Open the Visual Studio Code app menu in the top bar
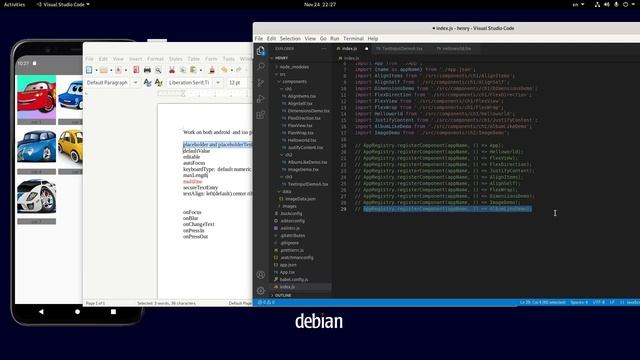Image resolution: width=640 pixels, height=360 pixels. 63,4
